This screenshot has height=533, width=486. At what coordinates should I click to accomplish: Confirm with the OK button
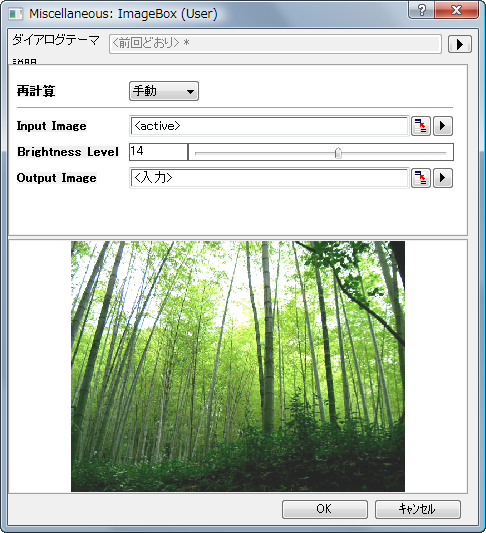click(x=325, y=509)
